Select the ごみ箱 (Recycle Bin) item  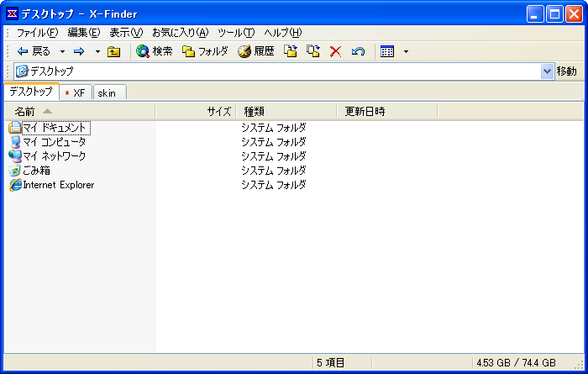36,171
